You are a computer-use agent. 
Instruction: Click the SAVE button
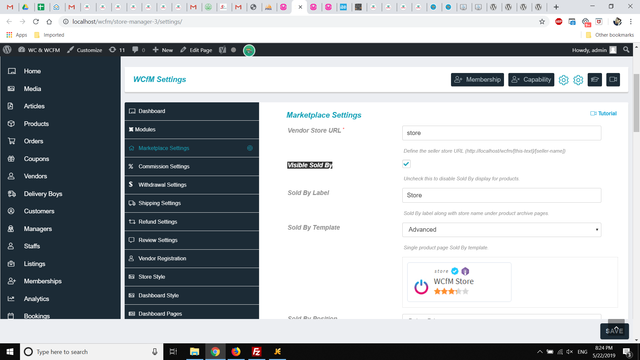[614, 331]
